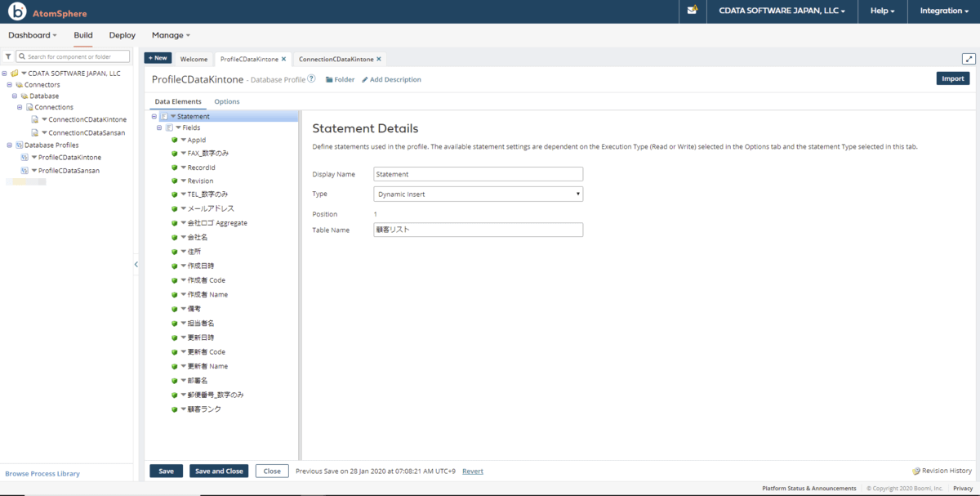
Task: Click the connection icon beside ConnectionCDataSansan in explorer
Action: [x=34, y=132]
